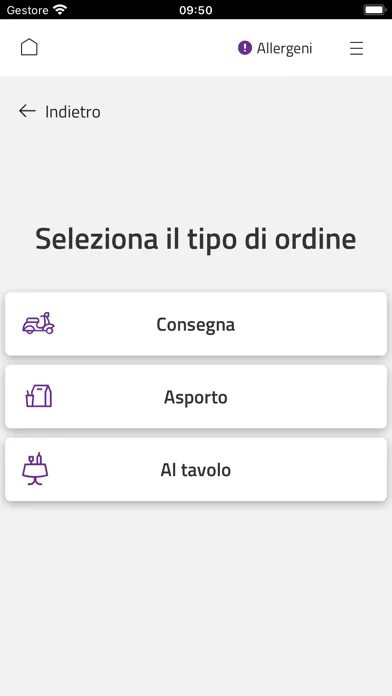Tap the home icon in header
Image resolution: width=392 pixels, height=696 pixels.
[29, 47]
